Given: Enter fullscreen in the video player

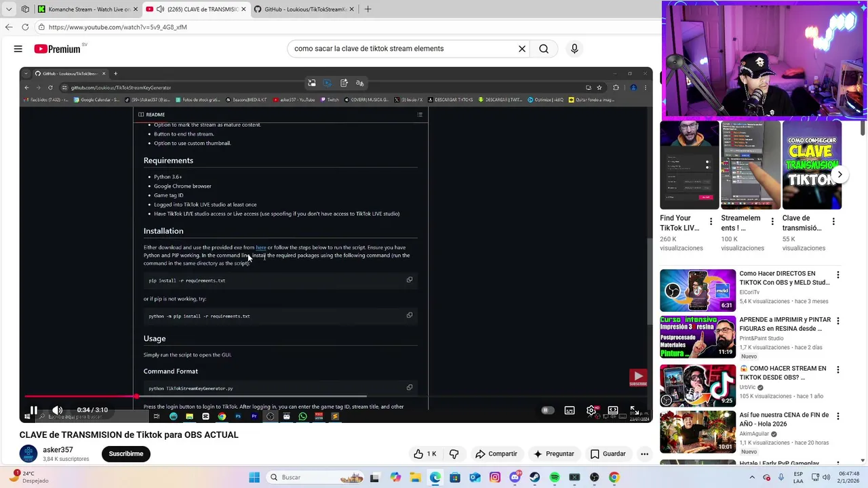Looking at the screenshot, I should coord(633,410).
